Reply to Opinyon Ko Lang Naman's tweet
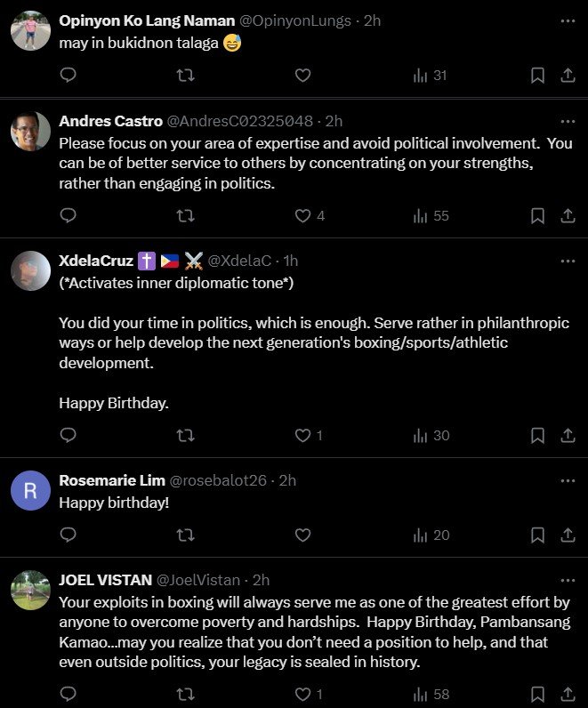The width and height of the screenshot is (588, 708). 68,76
